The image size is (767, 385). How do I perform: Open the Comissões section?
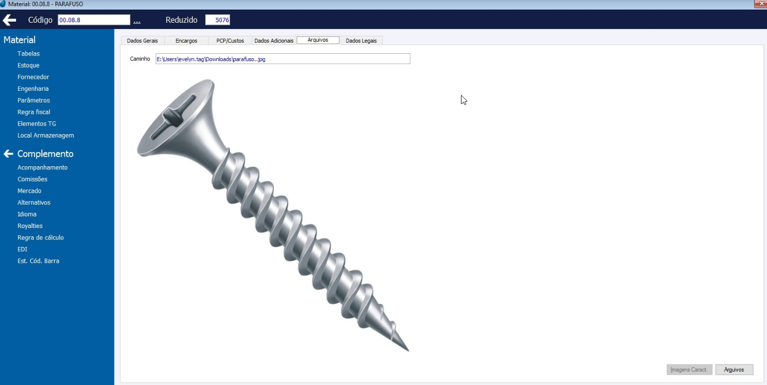32,179
